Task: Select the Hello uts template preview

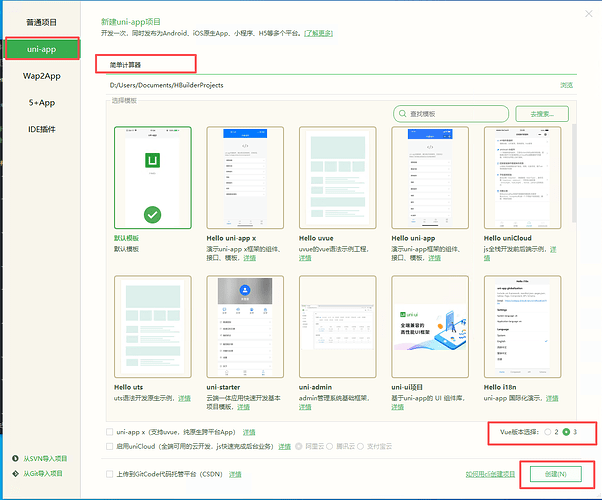Action: coord(152,328)
